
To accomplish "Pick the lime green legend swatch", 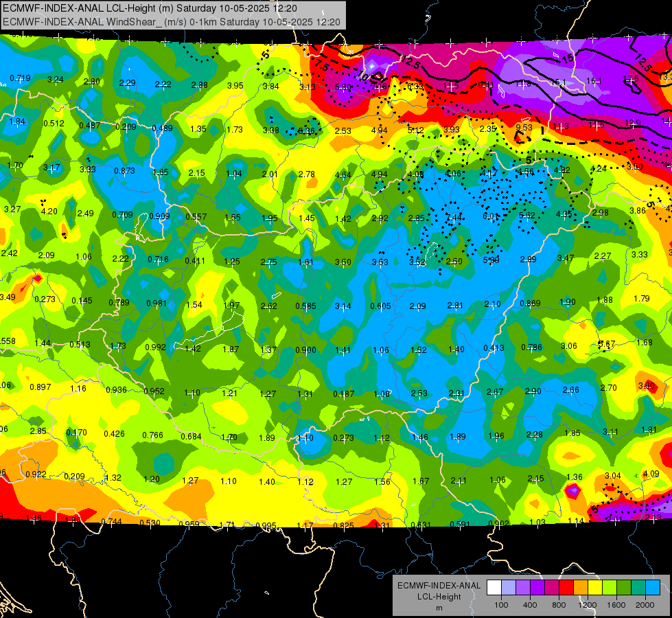I will 610,588.
